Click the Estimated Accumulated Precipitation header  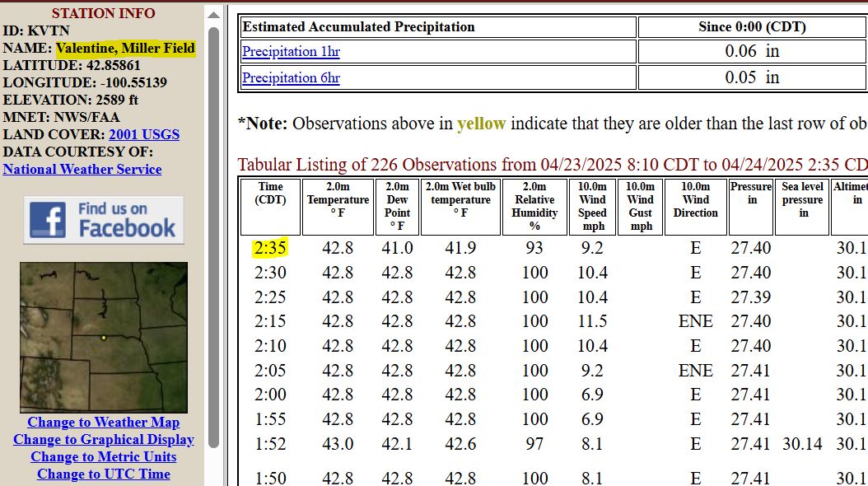[x=438, y=26]
